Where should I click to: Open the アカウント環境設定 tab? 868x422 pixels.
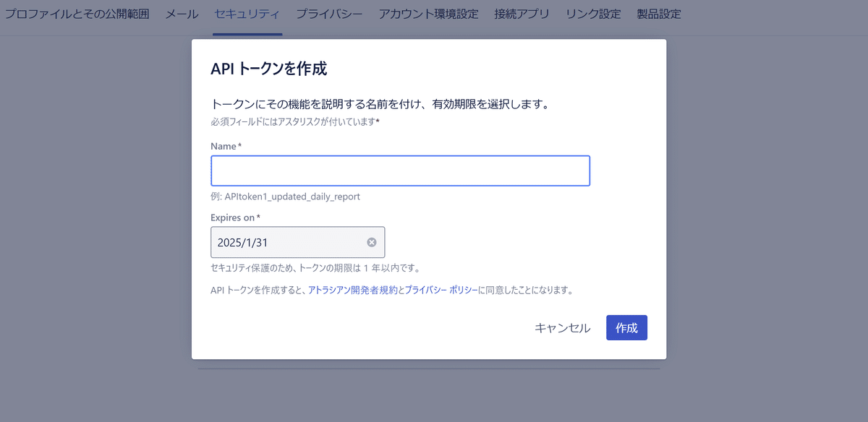pyautogui.click(x=428, y=14)
